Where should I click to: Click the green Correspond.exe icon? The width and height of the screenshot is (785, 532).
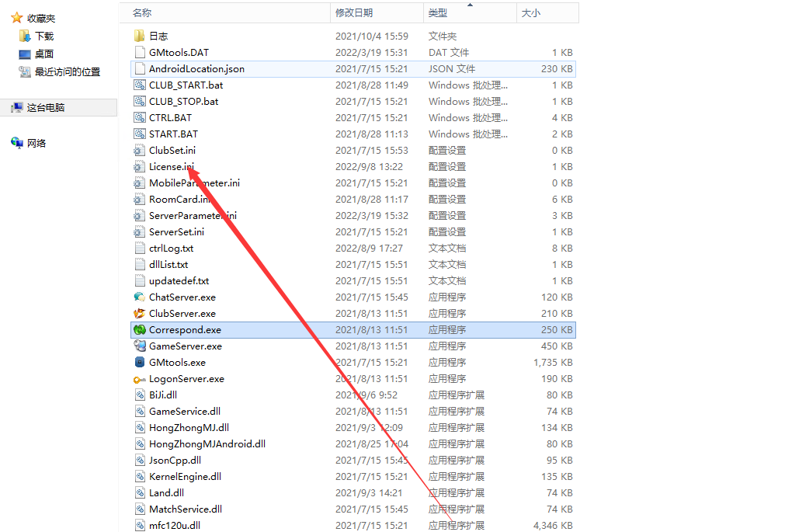(x=140, y=330)
